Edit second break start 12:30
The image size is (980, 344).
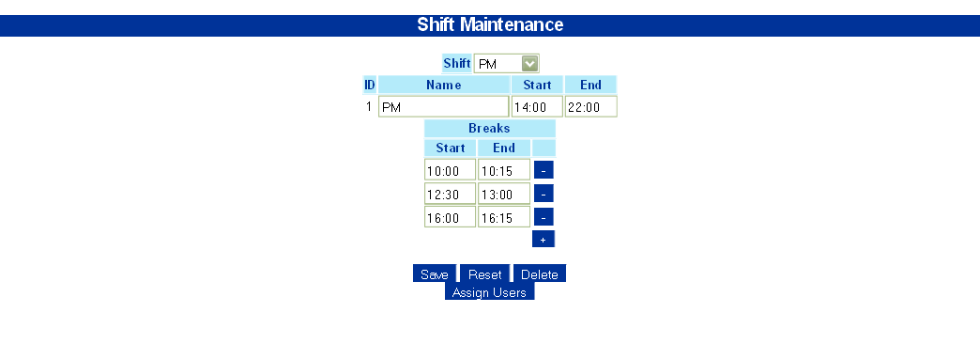pos(450,194)
